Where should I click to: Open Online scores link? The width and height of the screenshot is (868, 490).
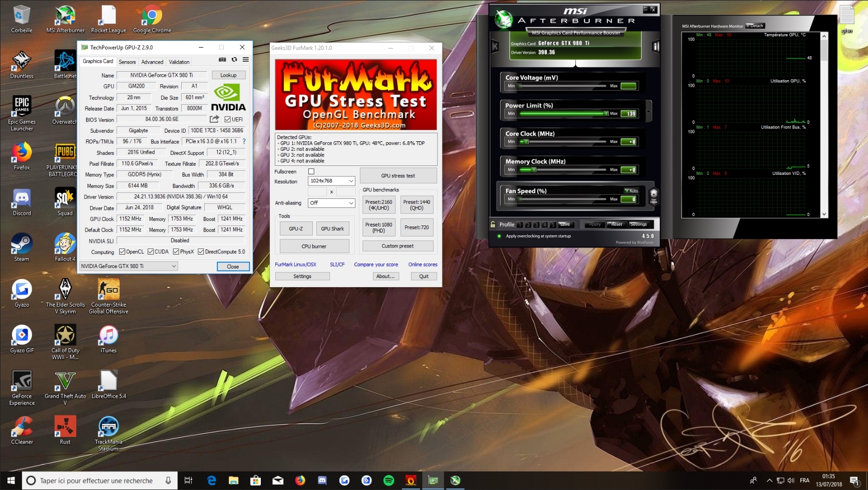[422, 265]
